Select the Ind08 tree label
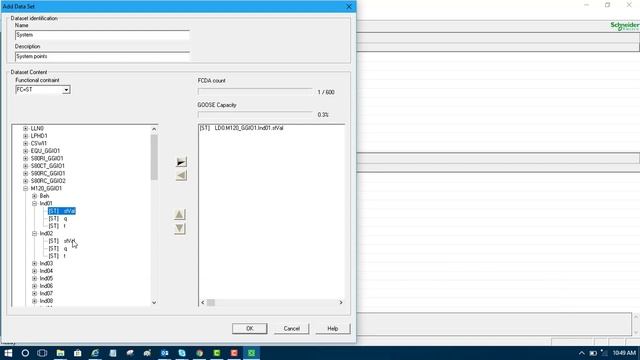 coord(46,301)
